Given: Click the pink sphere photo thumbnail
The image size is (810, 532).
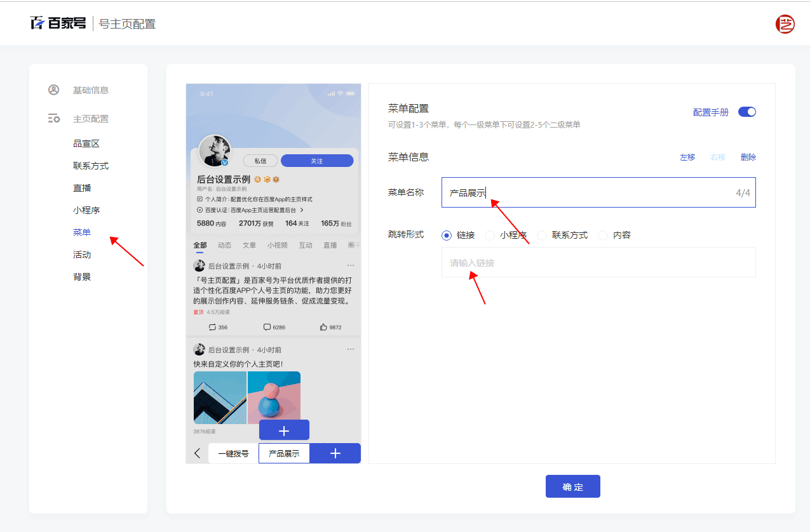Looking at the screenshot, I should coord(274,398).
